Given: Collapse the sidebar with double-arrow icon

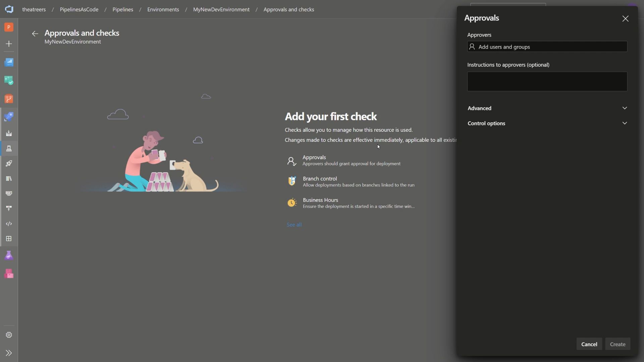Looking at the screenshot, I should click(x=9, y=353).
